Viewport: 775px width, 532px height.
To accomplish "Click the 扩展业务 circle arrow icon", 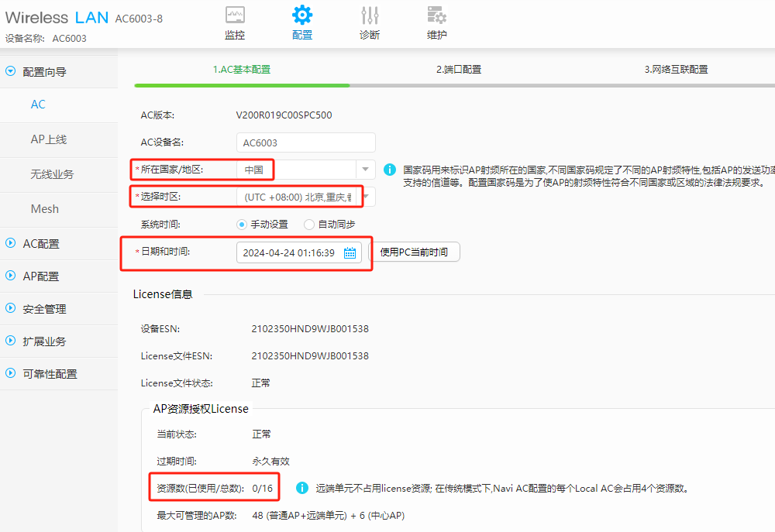I will coord(10,341).
